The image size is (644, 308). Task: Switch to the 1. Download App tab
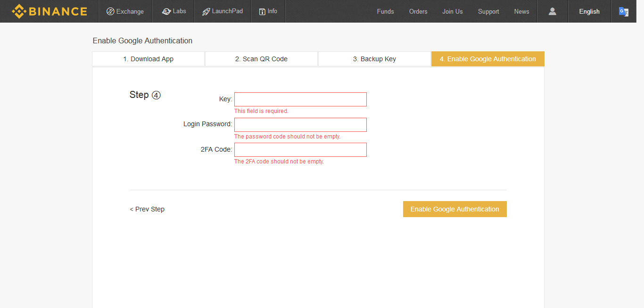(x=149, y=59)
